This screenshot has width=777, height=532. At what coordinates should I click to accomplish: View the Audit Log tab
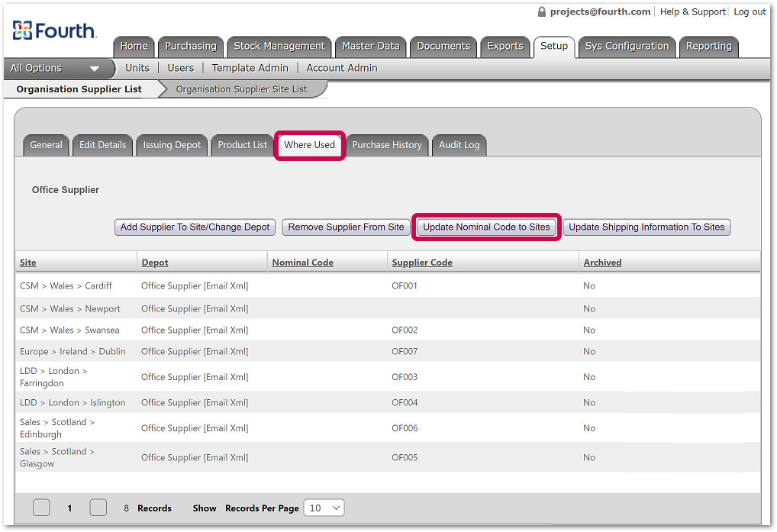click(459, 145)
